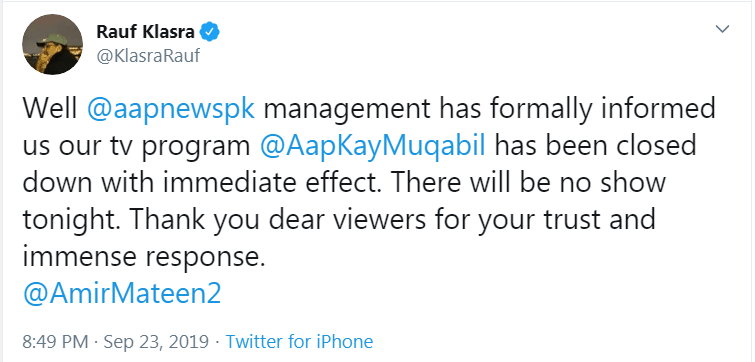The width and height of the screenshot is (755, 362).
Task: Click the Sep 23, 2019 date
Action: 156,342
